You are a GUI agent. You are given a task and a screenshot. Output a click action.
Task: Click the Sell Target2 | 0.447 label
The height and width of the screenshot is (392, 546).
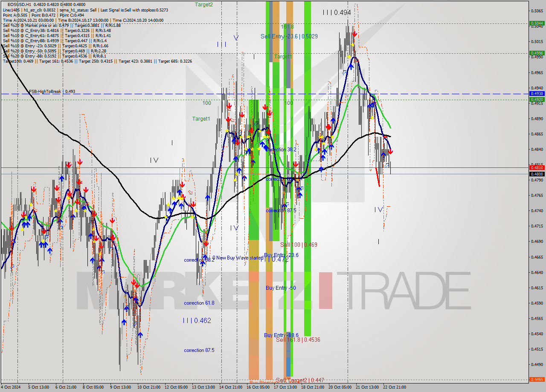[300, 380]
